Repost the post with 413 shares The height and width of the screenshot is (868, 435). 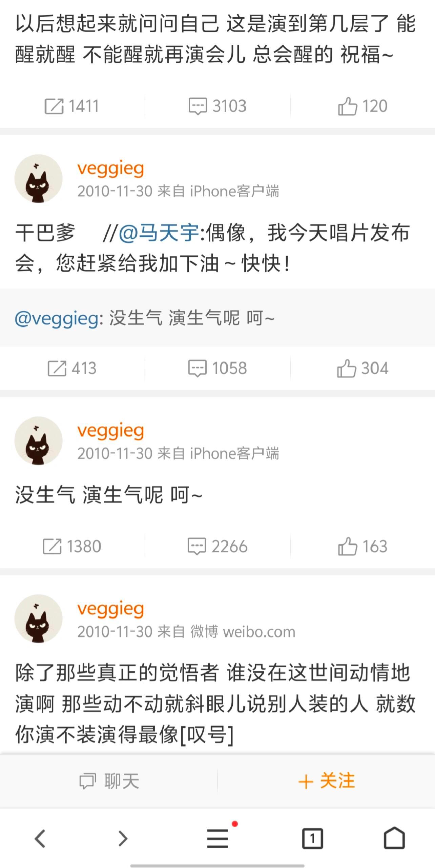pos(72,368)
